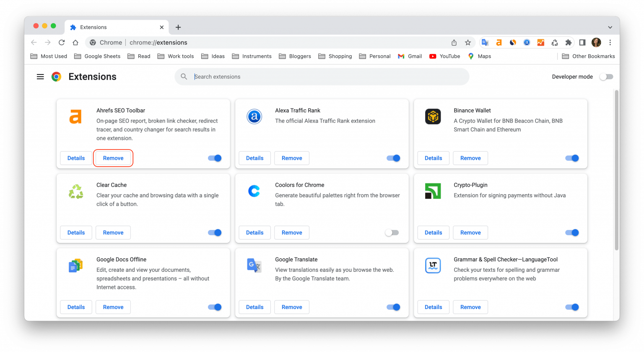The height and width of the screenshot is (353, 644).
Task: Click the Chrome Extensions hamburger menu
Action: tap(40, 77)
